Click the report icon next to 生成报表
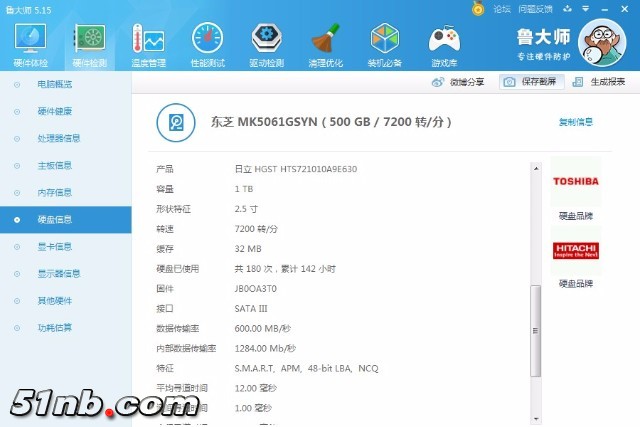 pos(578,82)
